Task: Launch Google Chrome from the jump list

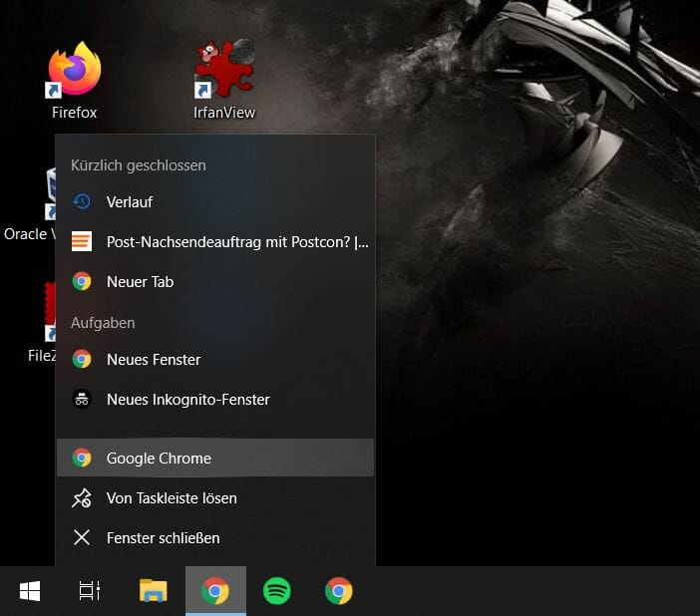Action: pos(215,458)
